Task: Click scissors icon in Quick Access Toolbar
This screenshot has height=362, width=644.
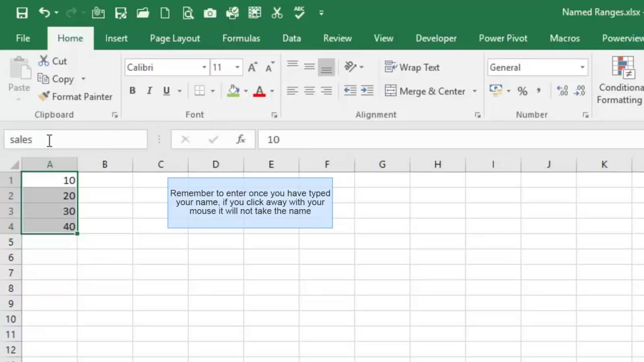Action: click(x=277, y=13)
